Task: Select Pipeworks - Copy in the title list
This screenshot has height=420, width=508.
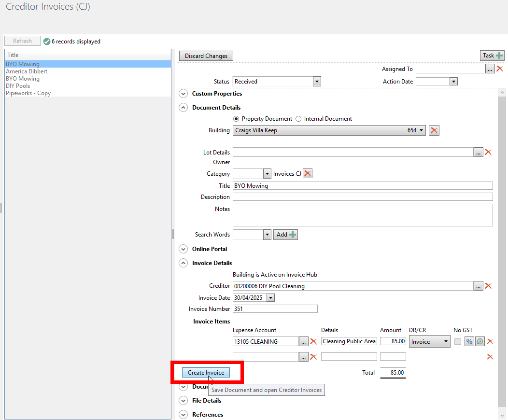Action: click(28, 93)
